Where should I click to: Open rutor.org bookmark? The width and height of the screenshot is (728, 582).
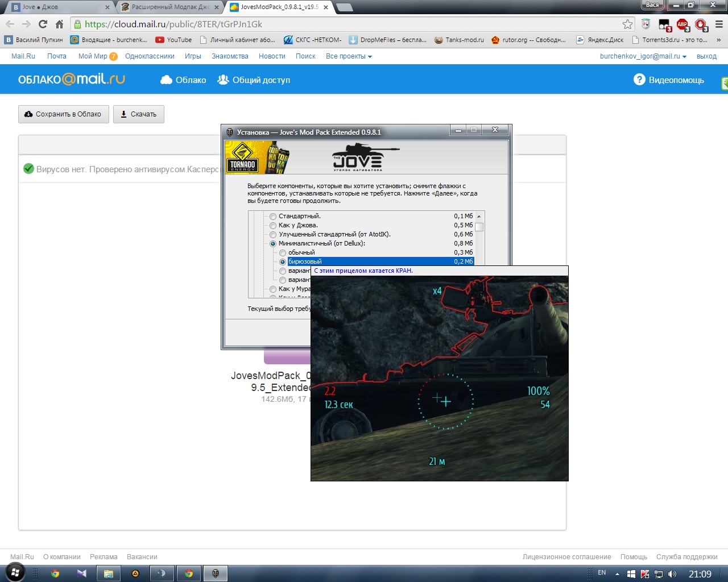tap(528, 40)
